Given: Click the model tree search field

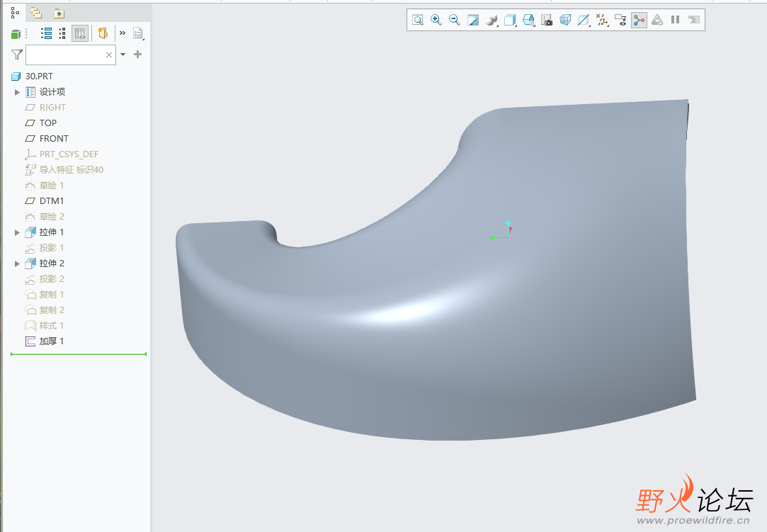Looking at the screenshot, I should pyautogui.click(x=65, y=55).
